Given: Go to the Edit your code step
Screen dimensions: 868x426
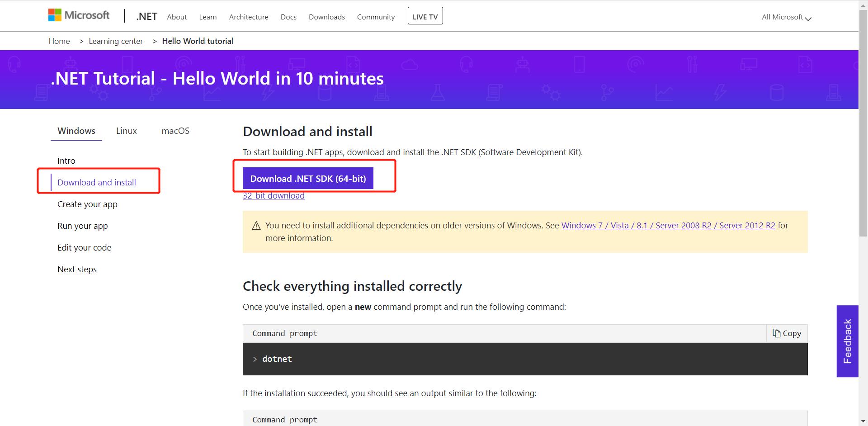Looking at the screenshot, I should click(x=85, y=247).
